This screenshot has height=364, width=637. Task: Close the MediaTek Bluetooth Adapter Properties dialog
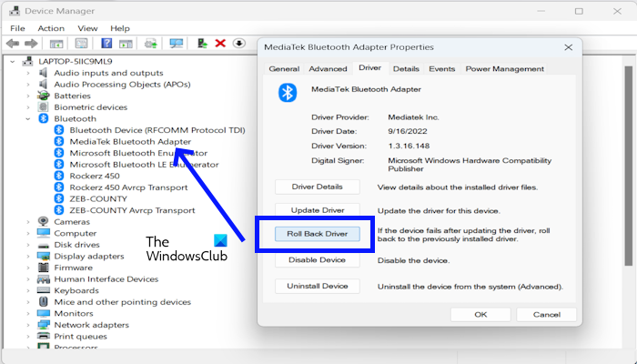tap(569, 47)
